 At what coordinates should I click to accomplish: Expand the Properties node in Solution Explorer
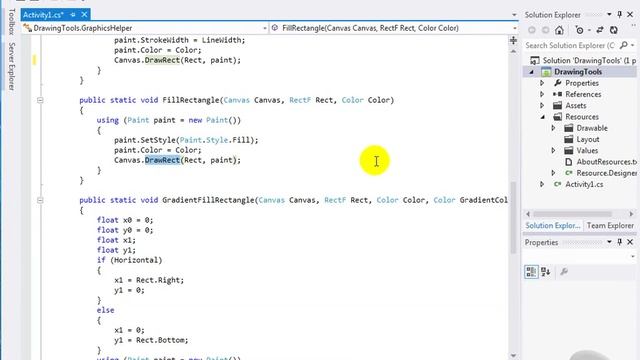[x=542, y=83]
